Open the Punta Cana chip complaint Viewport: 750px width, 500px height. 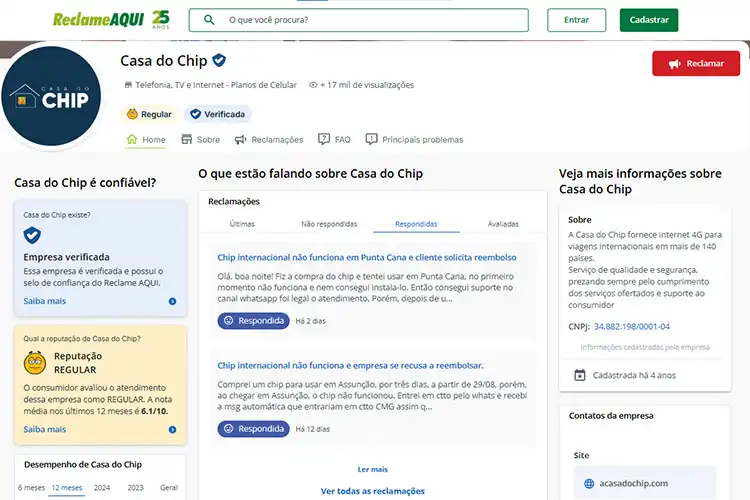tap(367, 257)
